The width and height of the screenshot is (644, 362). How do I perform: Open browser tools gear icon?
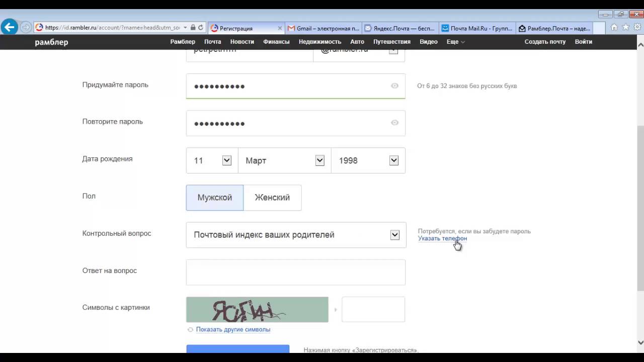(x=637, y=28)
